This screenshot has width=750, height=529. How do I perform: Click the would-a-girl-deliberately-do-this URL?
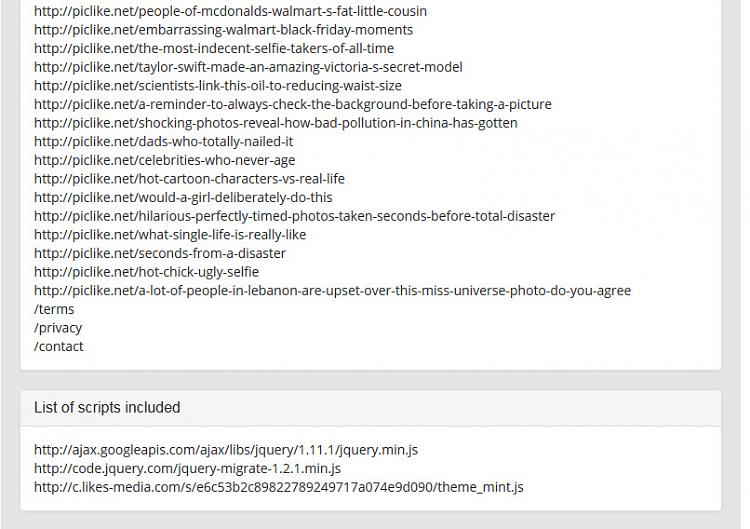[183, 198]
